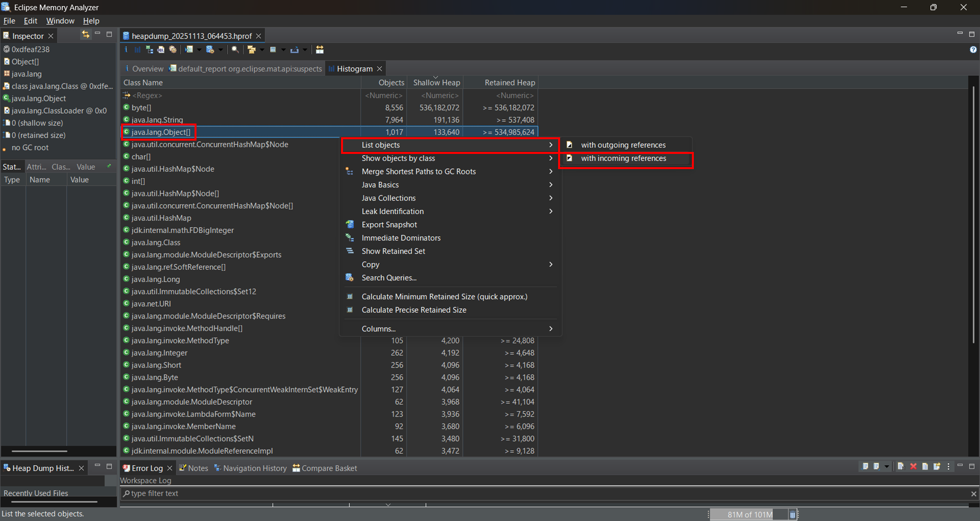Click red X delete log icon
Image resolution: width=980 pixels, height=521 pixels.
tap(913, 466)
